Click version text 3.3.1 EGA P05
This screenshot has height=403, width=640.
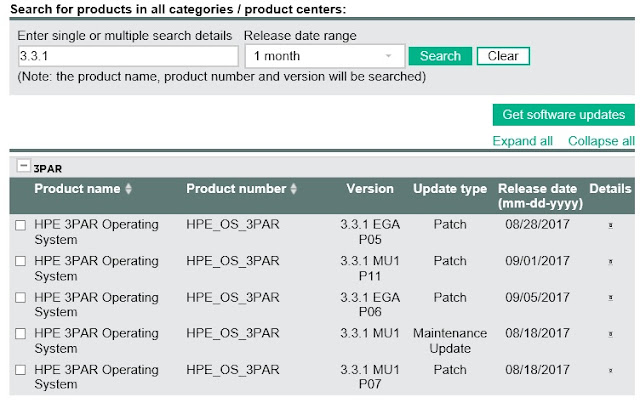370,232
